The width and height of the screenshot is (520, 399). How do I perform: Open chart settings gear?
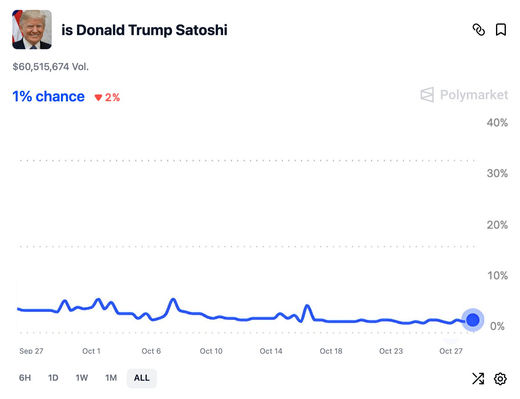point(500,379)
